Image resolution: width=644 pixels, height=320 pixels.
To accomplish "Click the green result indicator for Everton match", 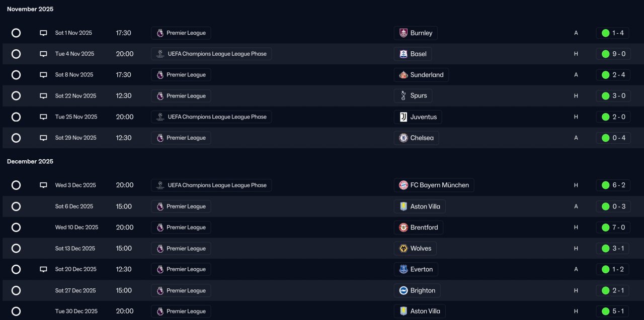I will [x=605, y=269].
